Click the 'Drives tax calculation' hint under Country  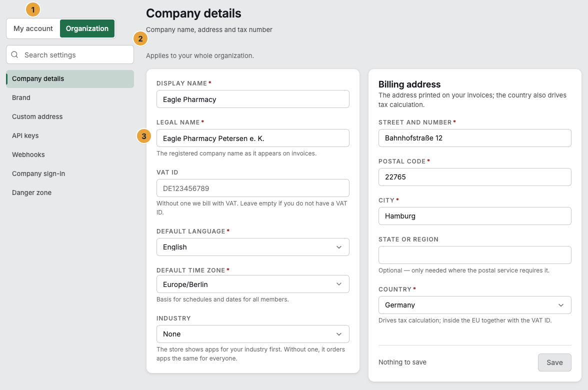(x=465, y=320)
